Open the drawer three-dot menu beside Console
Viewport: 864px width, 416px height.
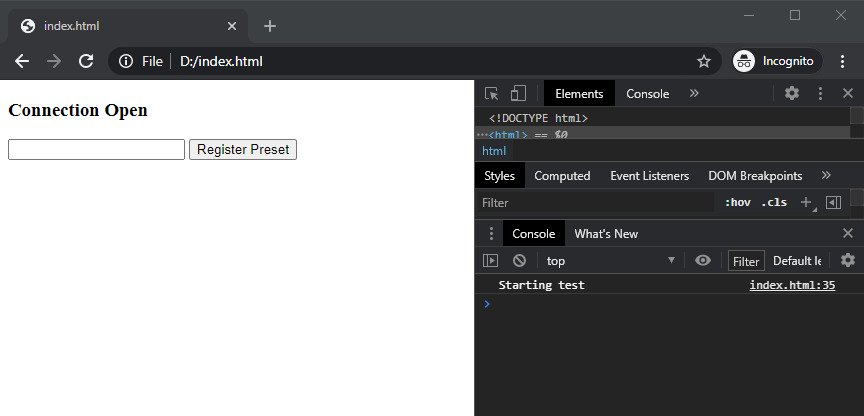coord(491,234)
